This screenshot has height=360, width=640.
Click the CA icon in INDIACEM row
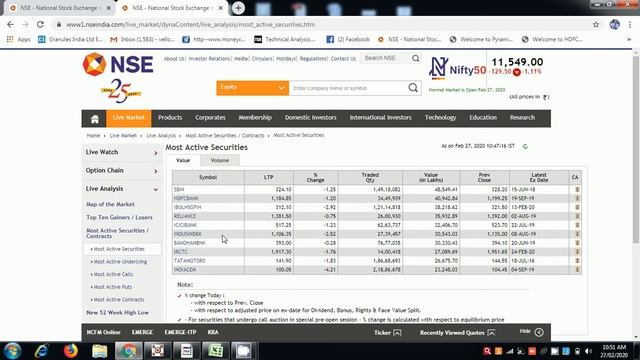pyautogui.click(x=577, y=269)
